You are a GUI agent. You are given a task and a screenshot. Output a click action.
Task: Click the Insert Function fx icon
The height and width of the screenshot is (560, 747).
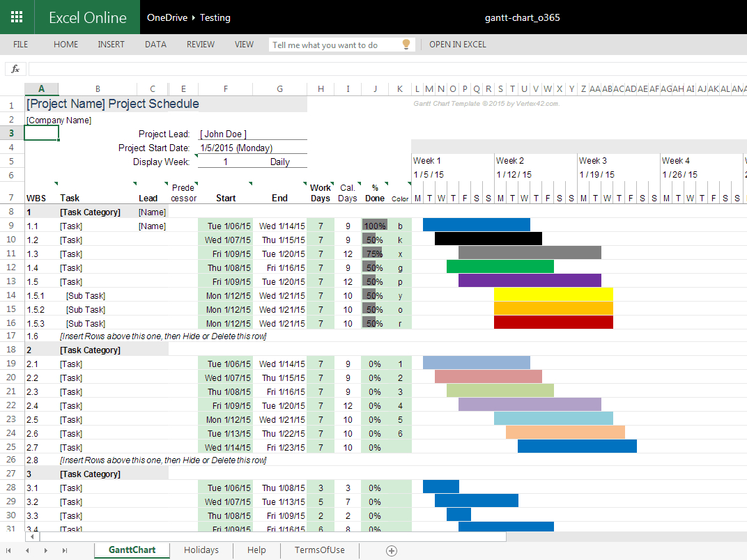15,69
